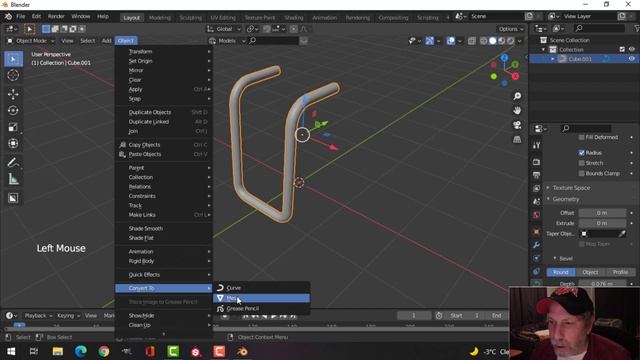
Task: Click the Edit menu
Action: [x=36, y=16]
